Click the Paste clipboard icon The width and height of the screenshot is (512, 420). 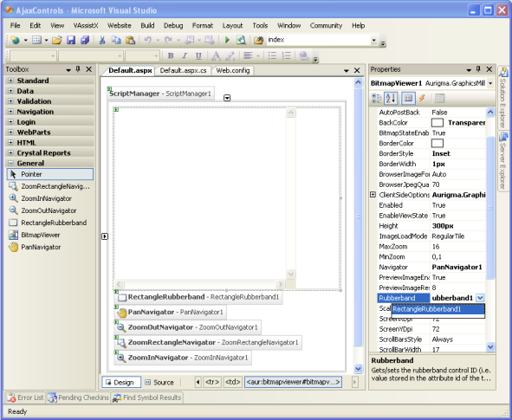(x=130, y=40)
